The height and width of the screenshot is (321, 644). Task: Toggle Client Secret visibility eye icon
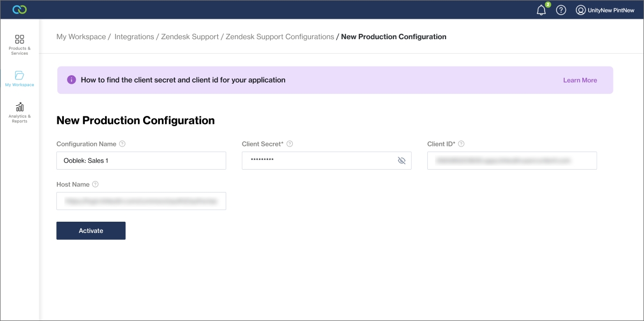point(402,160)
